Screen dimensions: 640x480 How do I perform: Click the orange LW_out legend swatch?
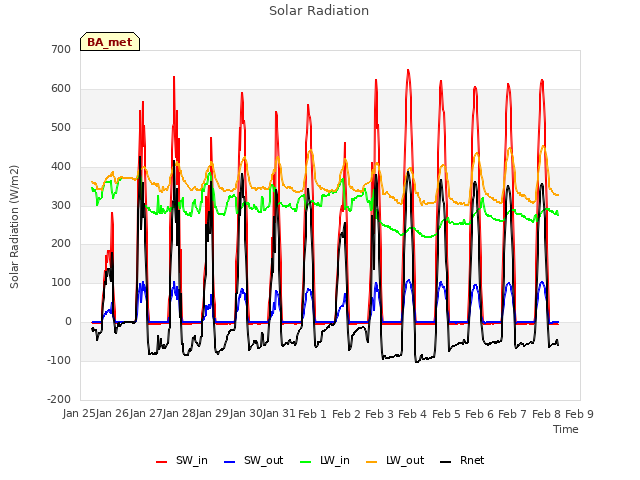(x=372, y=462)
